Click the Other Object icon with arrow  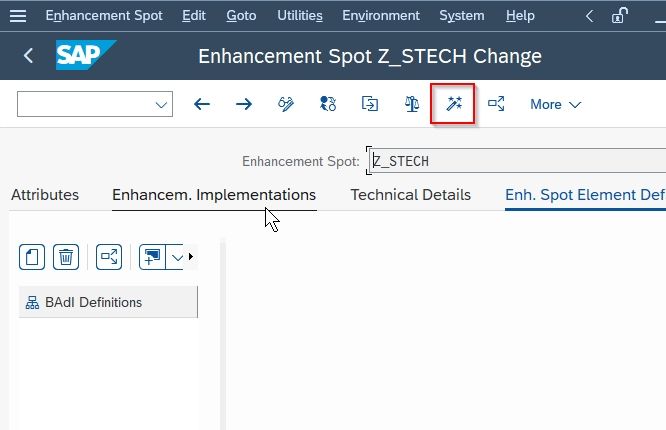pos(370,104)
